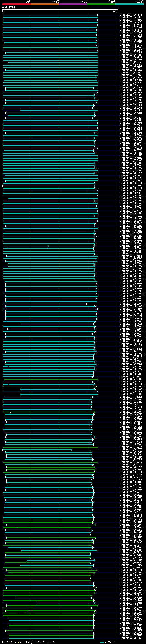Select label UniRef100_C3YMT6
Image resolution: width=146 pixels, height=644 pixels.
[131, 314]
